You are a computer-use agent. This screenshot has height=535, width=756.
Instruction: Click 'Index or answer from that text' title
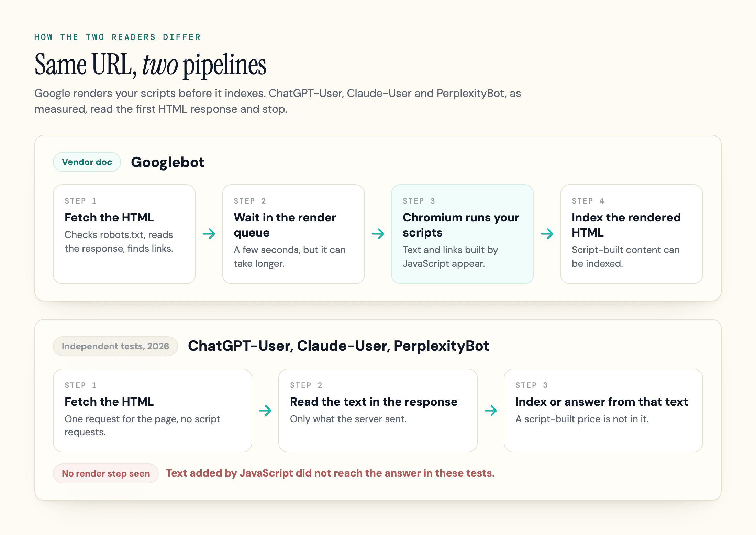pyautogui.click(x=602, y=402)
